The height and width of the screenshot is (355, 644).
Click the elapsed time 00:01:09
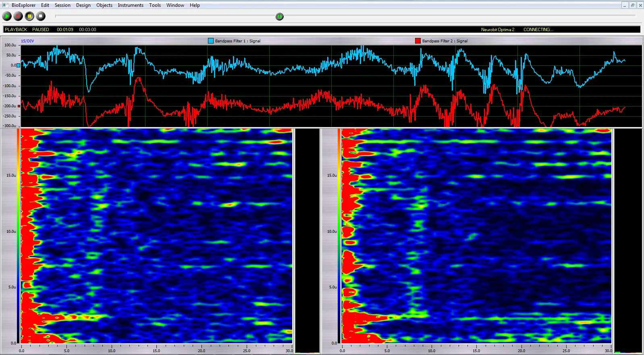coord(65,29)
